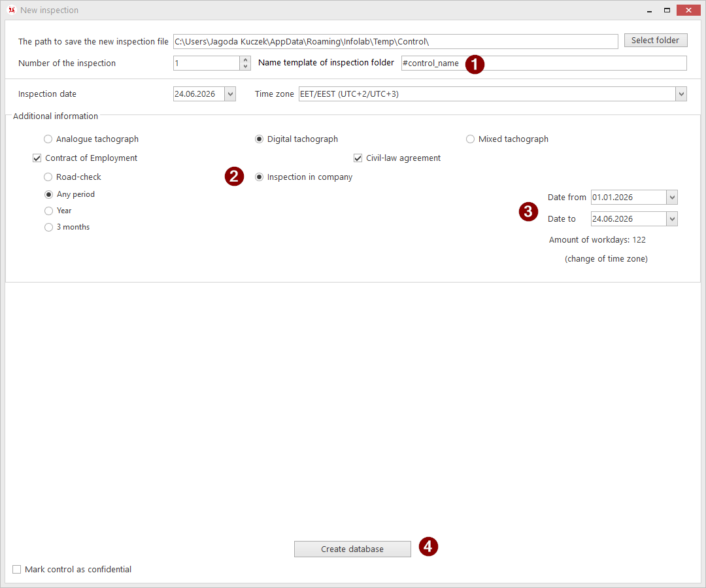Open the Date from dropdown arrow
This screenshot has height=588, width=706.
coord(672,198)
